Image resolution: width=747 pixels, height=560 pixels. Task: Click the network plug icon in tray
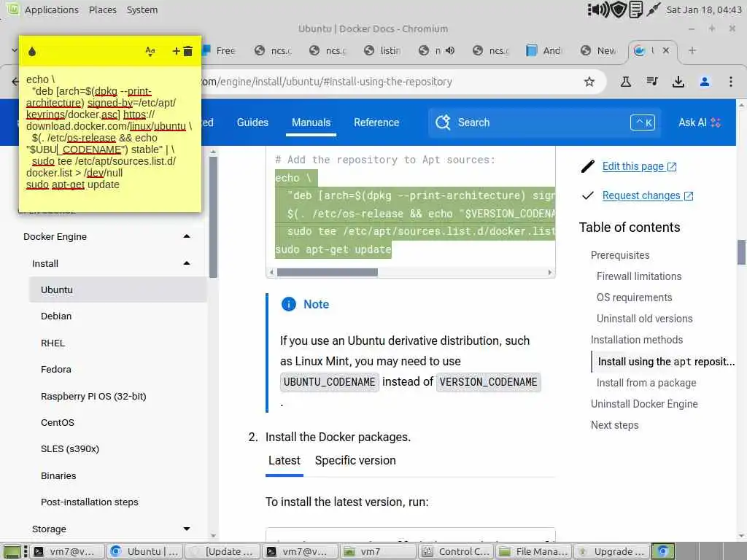(x=653, y=9)
